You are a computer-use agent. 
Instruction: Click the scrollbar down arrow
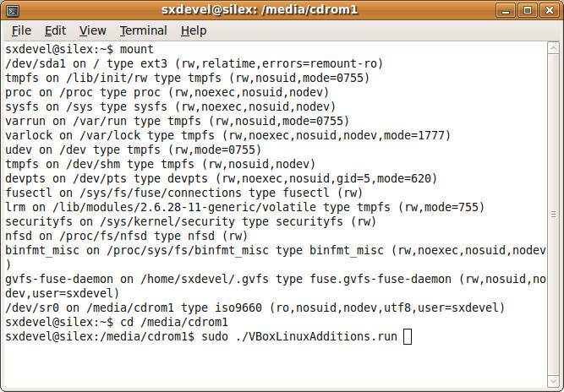(553, 382)
